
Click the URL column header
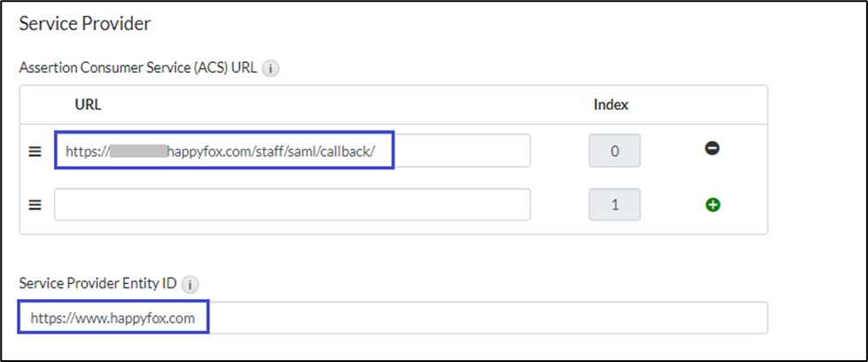tap(88, 105)
